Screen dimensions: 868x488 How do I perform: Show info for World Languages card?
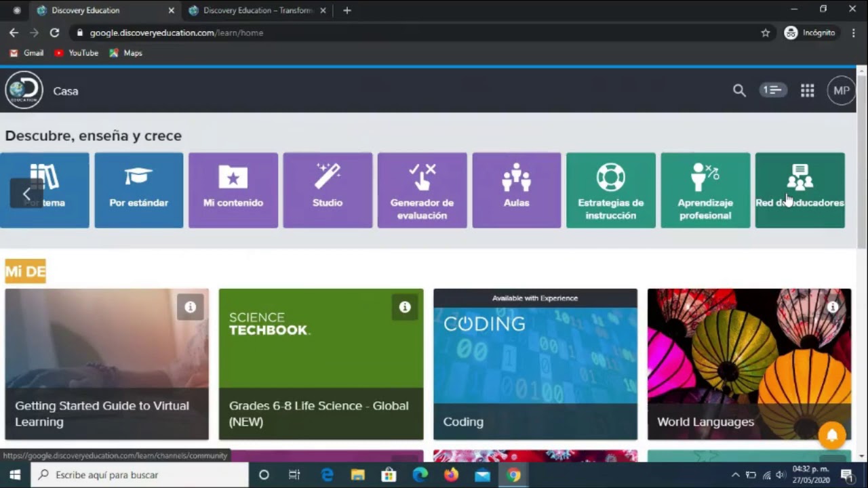click(833, 307)
